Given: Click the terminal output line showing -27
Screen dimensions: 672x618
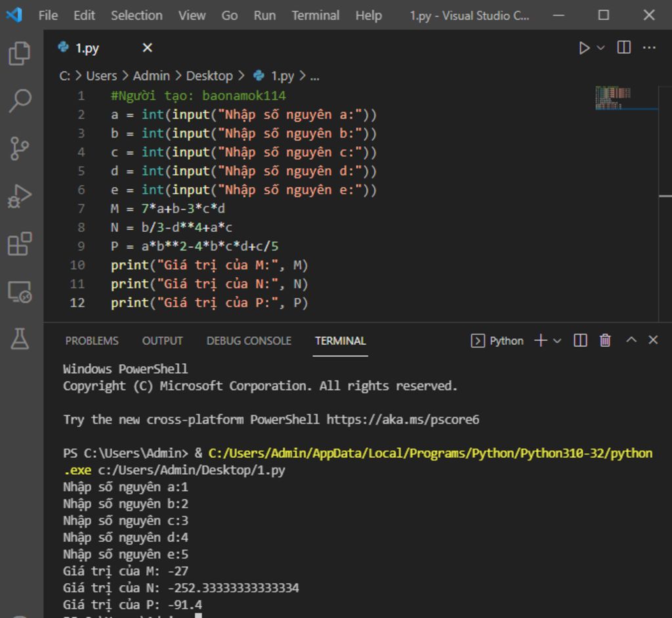Looking at the screenshot, I should click(x=125, y=571).
